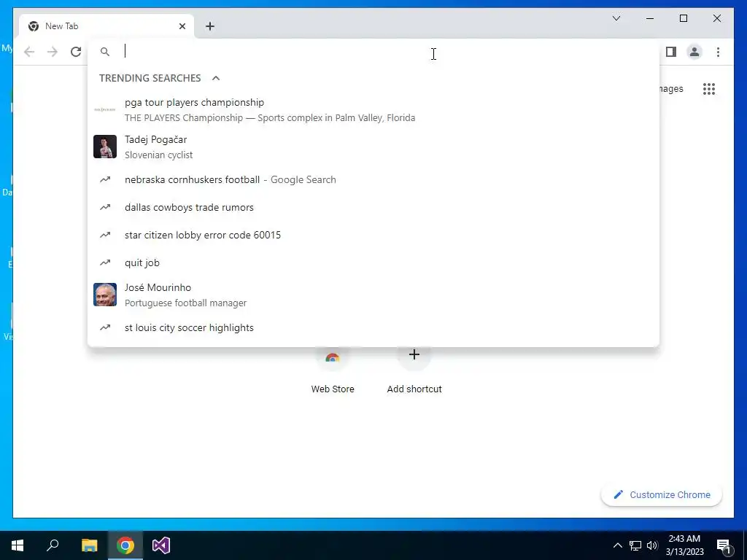747x560 pixels.
Task: Close the New Tab tab
Action: 182,26
